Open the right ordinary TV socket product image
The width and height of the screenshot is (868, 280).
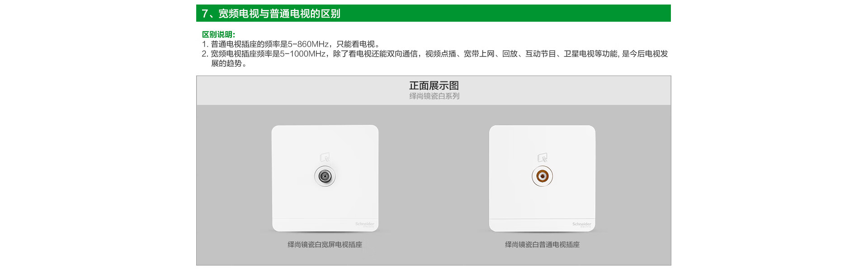542,178
